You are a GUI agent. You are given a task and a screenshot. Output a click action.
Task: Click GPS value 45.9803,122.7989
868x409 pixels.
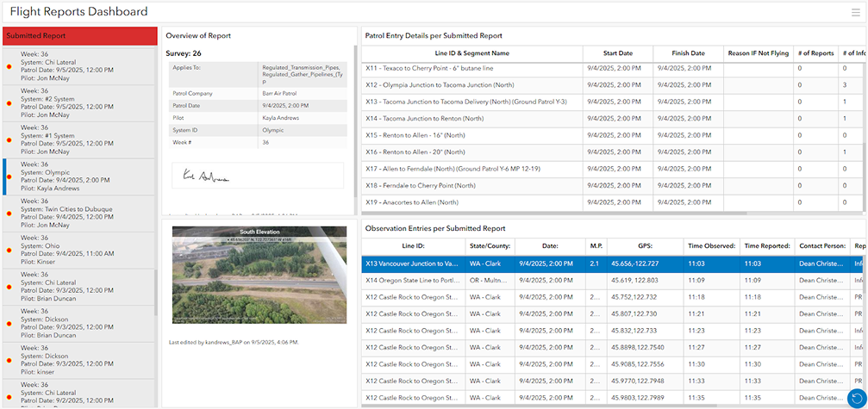click(x=638, y=398)
